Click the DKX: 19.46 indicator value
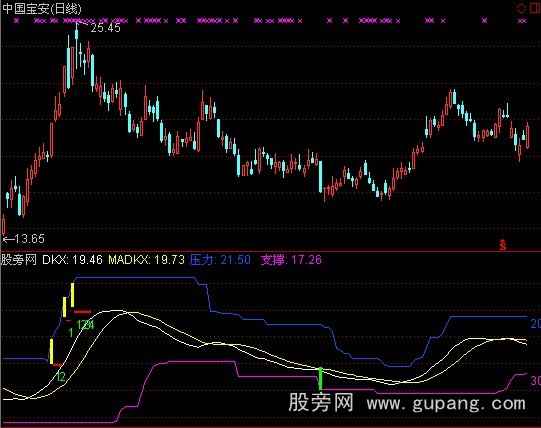 pos(72,260)
